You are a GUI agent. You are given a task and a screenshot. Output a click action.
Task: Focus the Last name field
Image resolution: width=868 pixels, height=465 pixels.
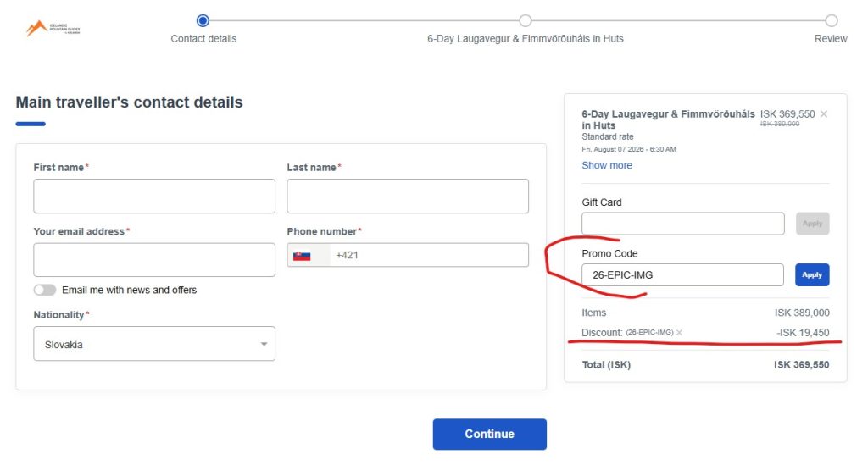click(408, 196)
